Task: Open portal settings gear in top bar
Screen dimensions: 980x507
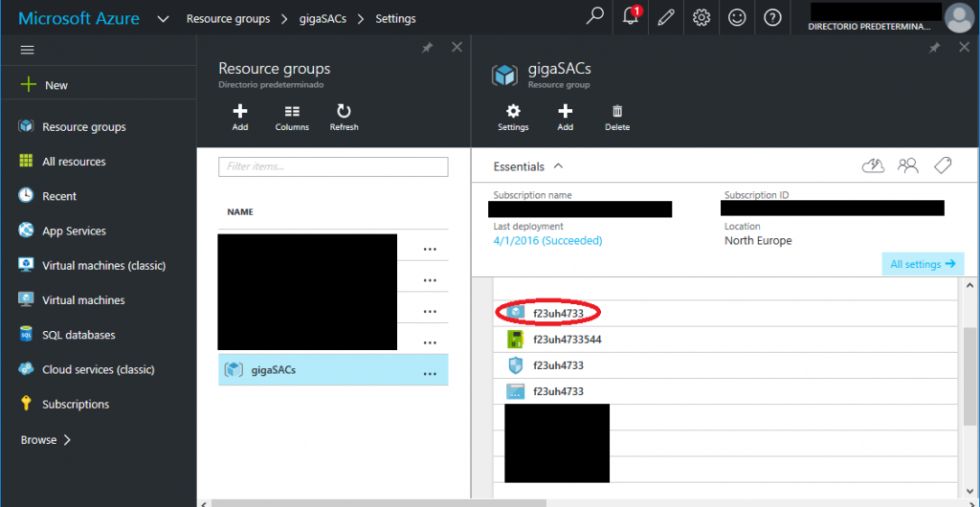Action: click(x=702, y=17)
